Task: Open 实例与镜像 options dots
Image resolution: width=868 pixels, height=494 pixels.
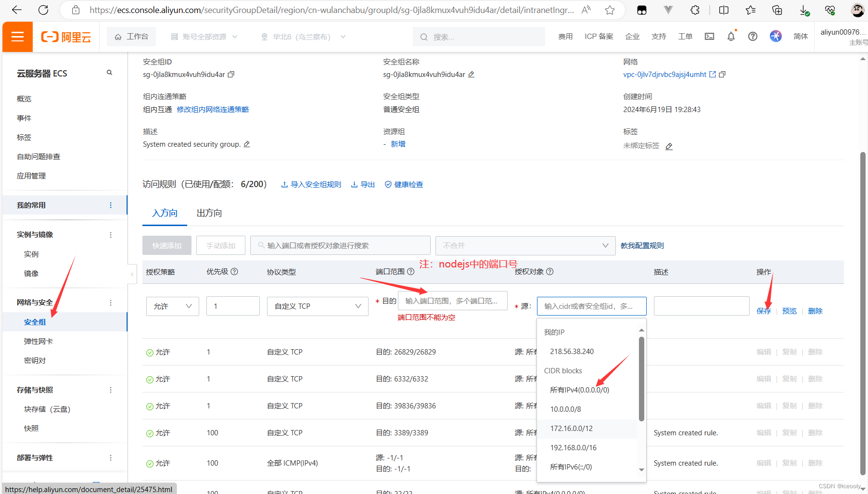Action: point(111,235)
